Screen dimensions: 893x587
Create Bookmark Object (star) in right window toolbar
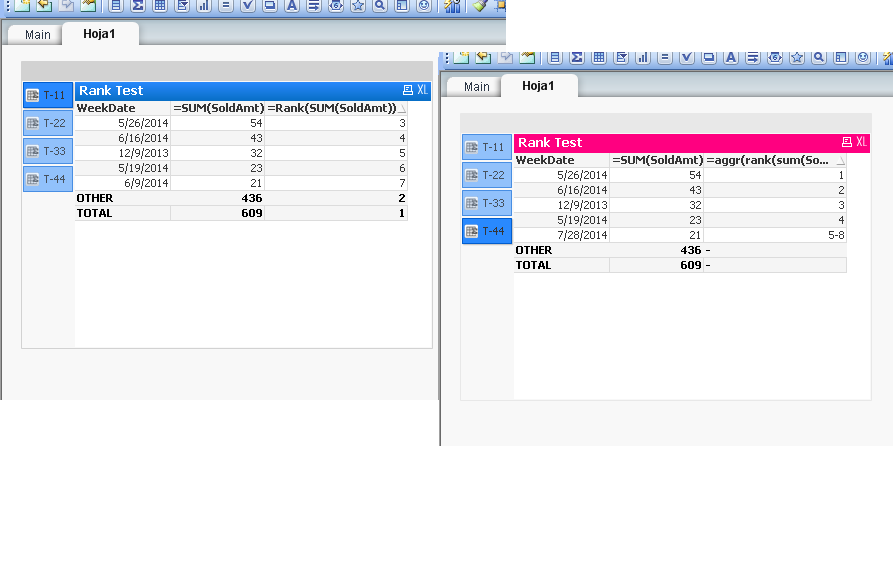(797, 57)
